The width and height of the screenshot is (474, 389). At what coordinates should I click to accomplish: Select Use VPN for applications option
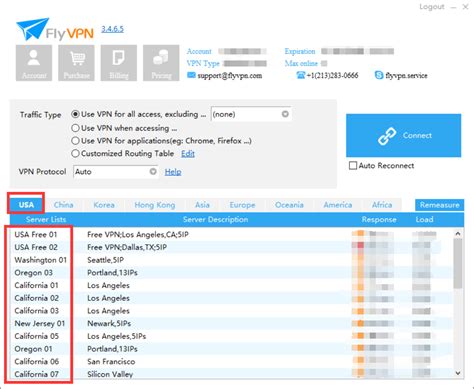pos(75,141)
